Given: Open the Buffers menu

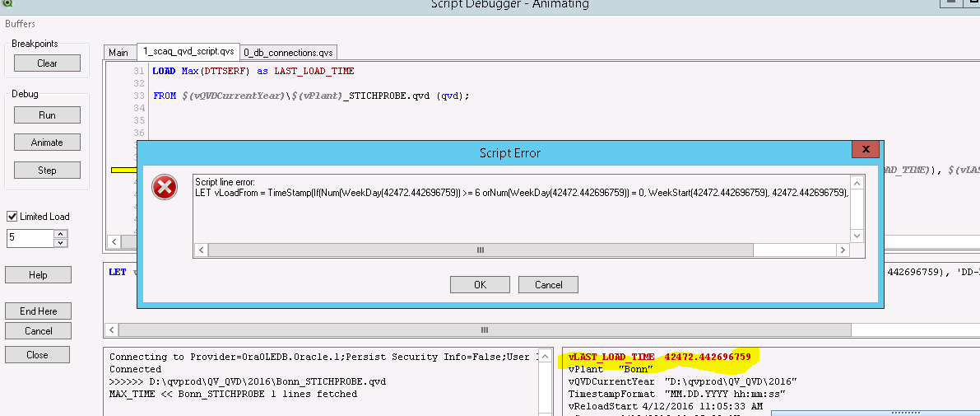Looking at the screenshot, I should coord(20,24).
